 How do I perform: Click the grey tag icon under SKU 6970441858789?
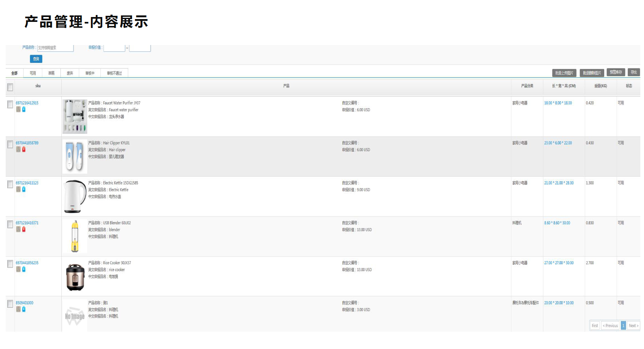pos(18,150)
